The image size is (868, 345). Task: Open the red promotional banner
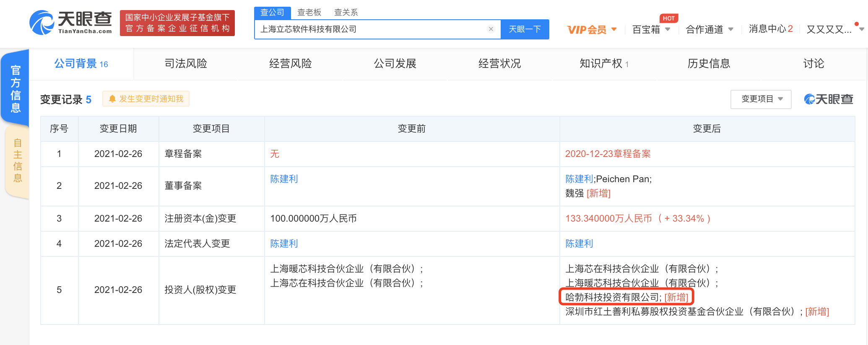(177, 23)
